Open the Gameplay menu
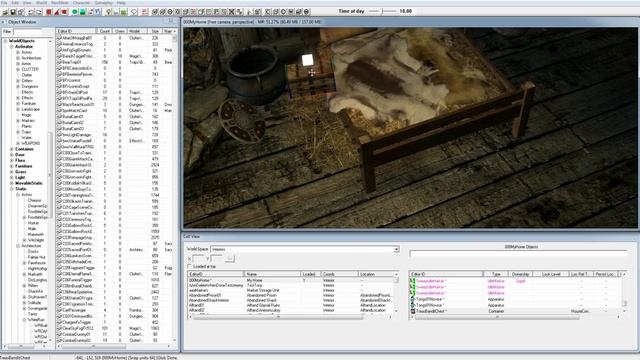This screenshot has height=360, width=640. 103,2
